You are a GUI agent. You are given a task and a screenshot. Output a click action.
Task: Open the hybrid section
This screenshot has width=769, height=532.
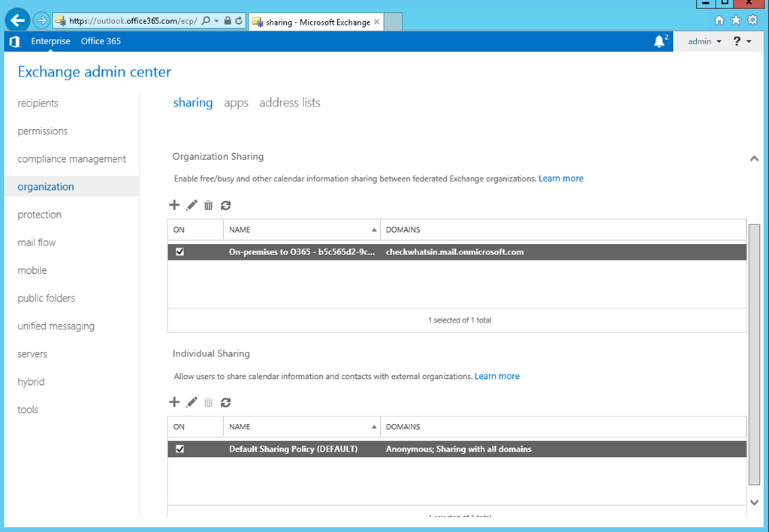tap(31, 382)
